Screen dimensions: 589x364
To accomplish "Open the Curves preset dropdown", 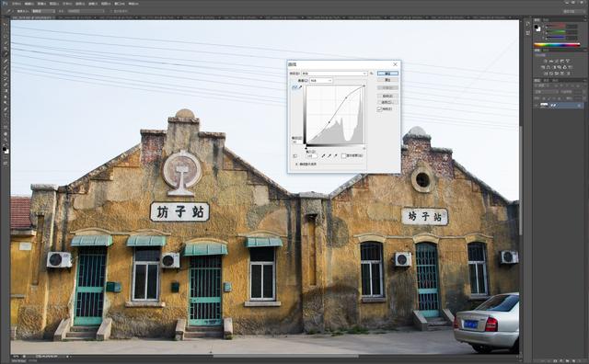I will point(335,74).
